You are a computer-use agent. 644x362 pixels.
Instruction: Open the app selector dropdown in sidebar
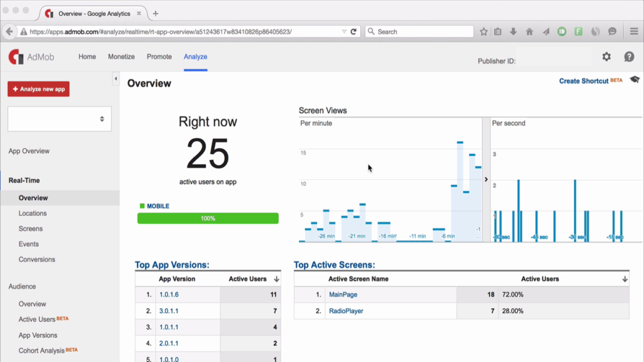(x=59, y=119)
